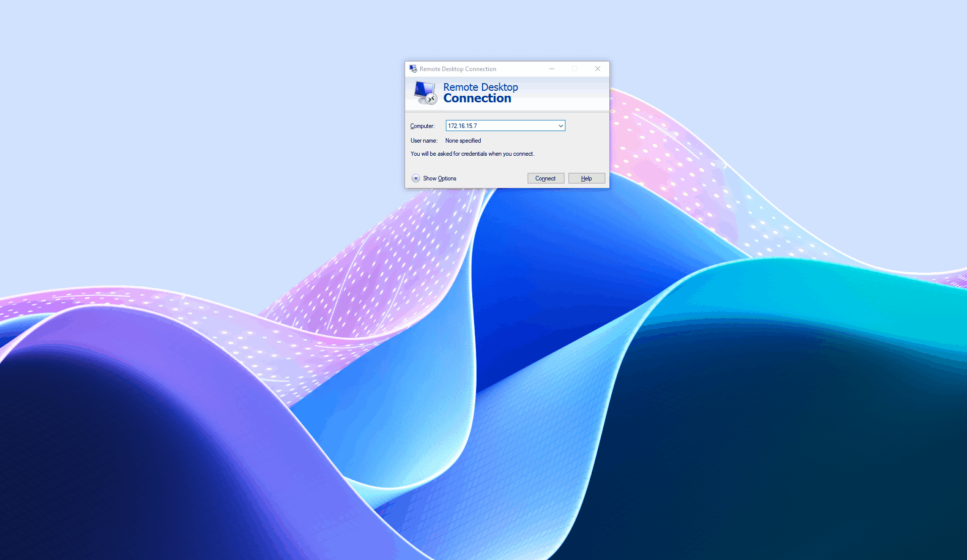This screenshot has width=967, height=560.
Task: Click the "Computer:" label
Action: (x=422, y=126)
